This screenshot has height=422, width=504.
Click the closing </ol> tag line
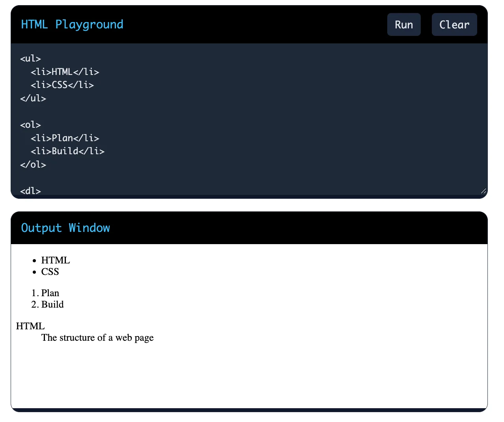tap(33, 165)
